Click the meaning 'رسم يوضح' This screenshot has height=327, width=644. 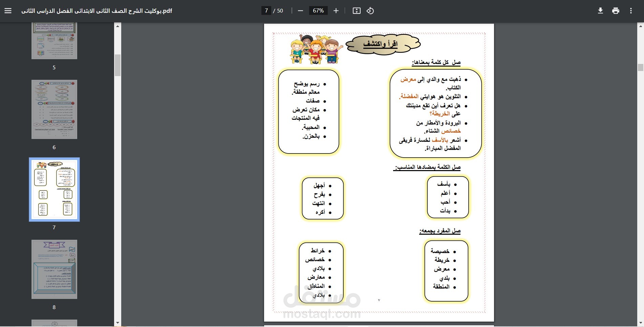click(306, 84)
